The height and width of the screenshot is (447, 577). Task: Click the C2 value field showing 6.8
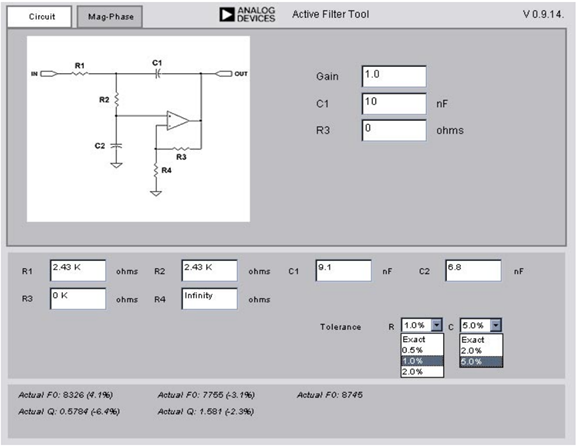point(473,271)
